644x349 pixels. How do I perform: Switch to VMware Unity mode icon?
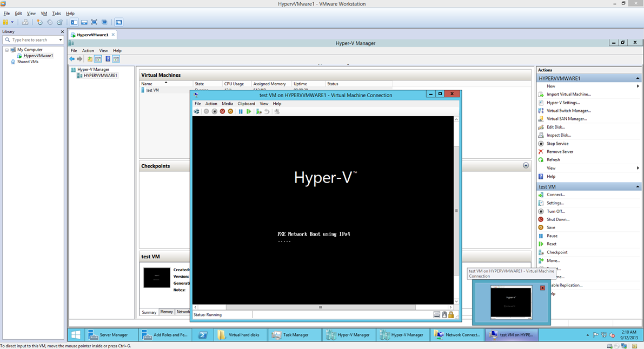point(104,22)
